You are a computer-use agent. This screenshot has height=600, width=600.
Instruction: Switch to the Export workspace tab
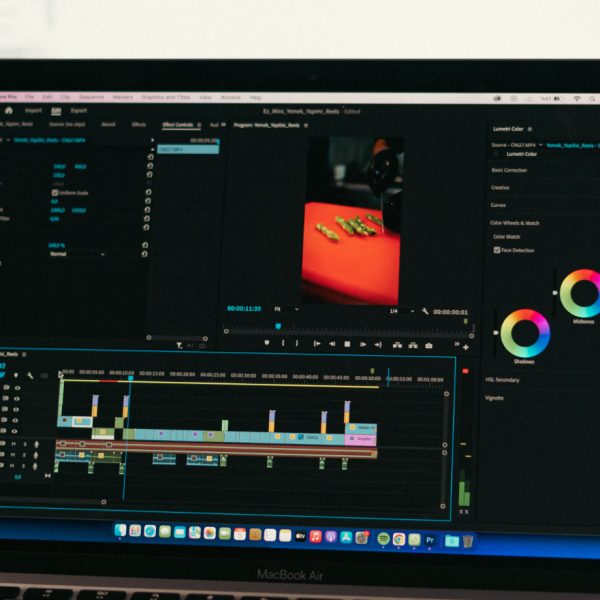click(x=78, y=111)
